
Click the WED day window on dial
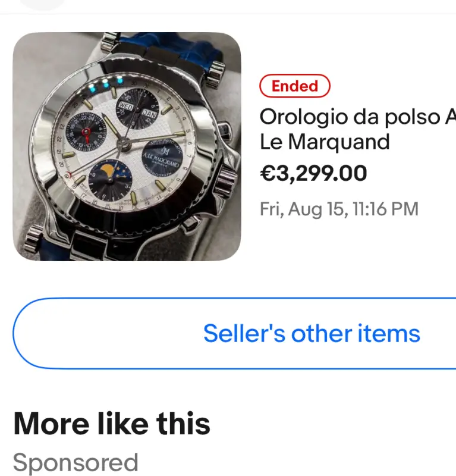click(x=125, y=107)
